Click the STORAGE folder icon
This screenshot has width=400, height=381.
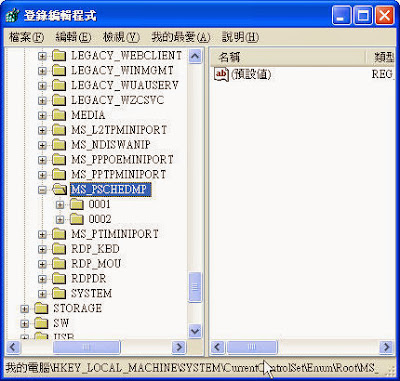pyautogui.click(x=41, y=308)
